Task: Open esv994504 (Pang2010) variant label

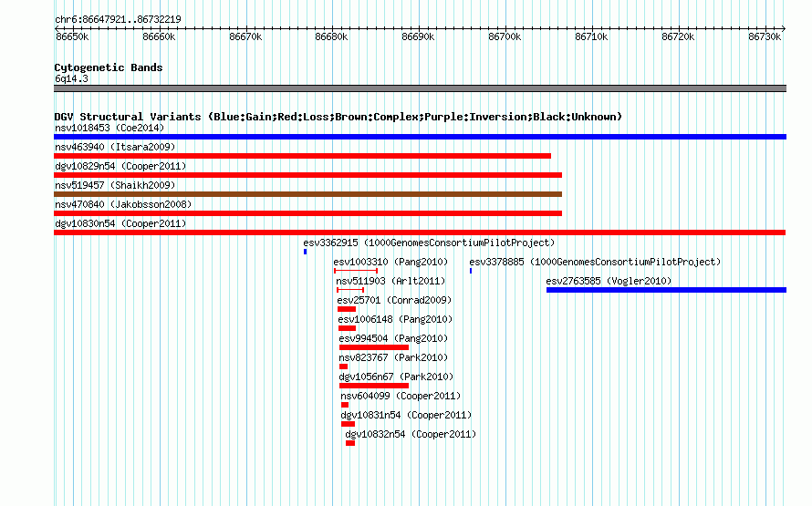Action: [393, 338]
